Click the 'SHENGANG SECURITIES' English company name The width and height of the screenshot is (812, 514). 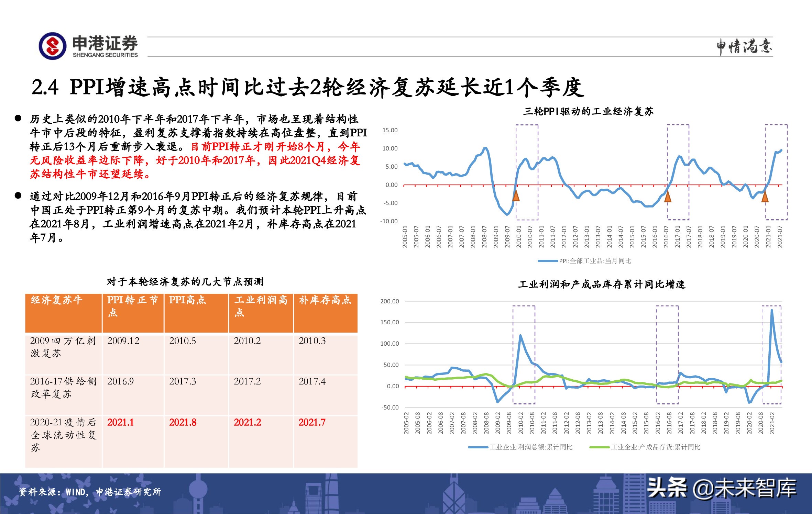click(x=105, y=55)
